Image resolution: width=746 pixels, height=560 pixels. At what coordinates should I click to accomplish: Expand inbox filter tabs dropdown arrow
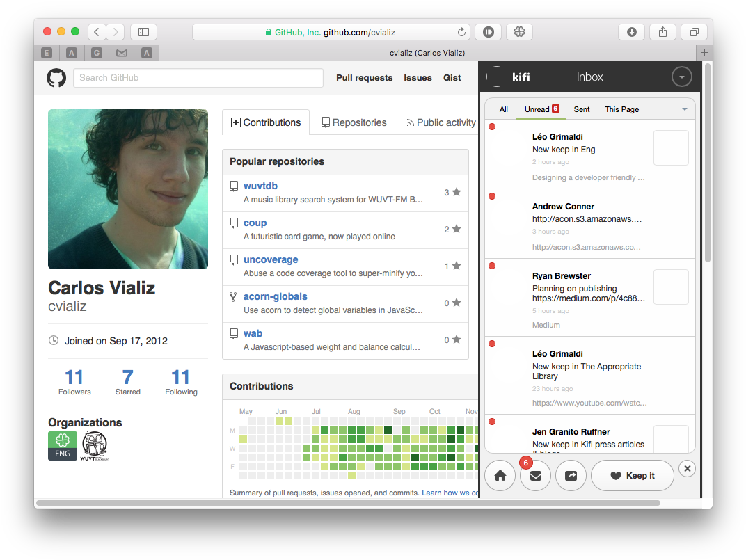point(684,109)
